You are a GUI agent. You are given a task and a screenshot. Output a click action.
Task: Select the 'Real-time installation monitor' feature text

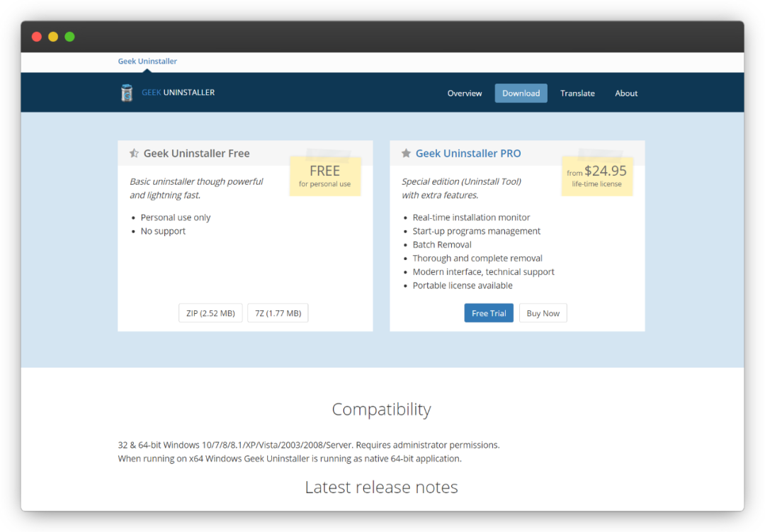[471, 217]
